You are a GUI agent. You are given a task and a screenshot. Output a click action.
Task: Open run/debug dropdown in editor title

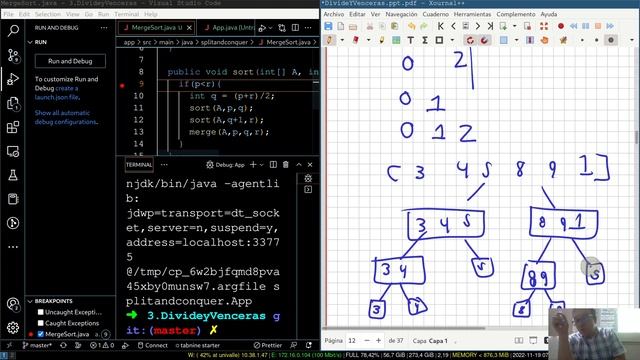(x=270, y=28)
